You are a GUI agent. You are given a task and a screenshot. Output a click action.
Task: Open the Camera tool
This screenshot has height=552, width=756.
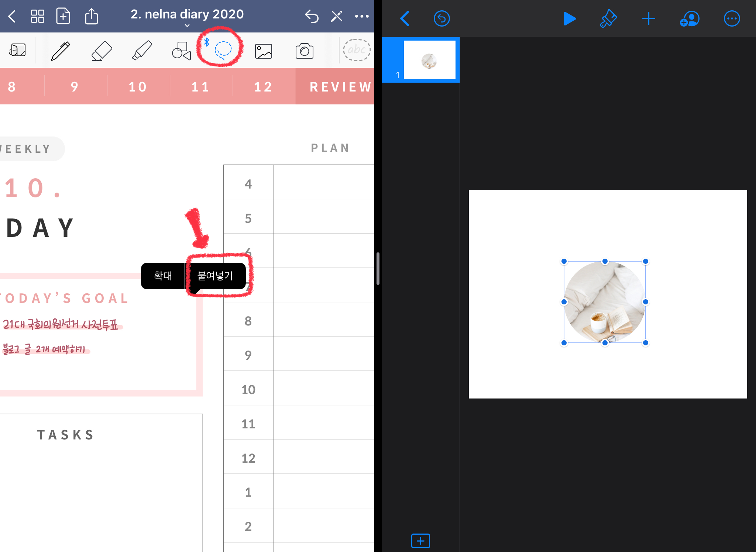(x=304, y=51)
